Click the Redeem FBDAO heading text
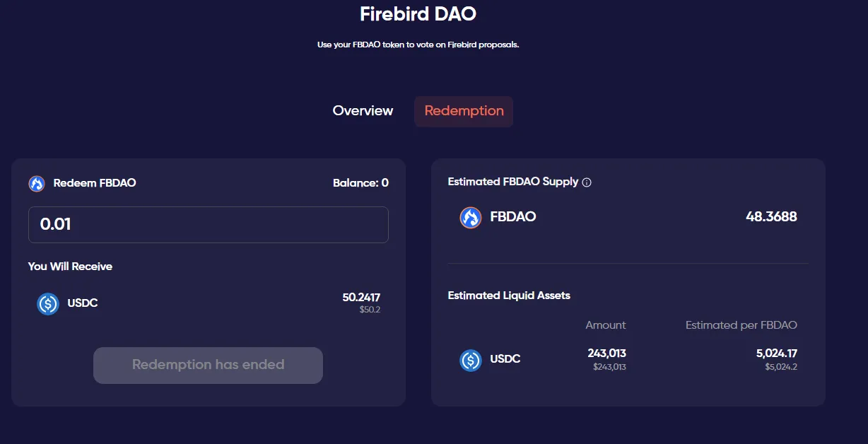 tap(95, 183)
